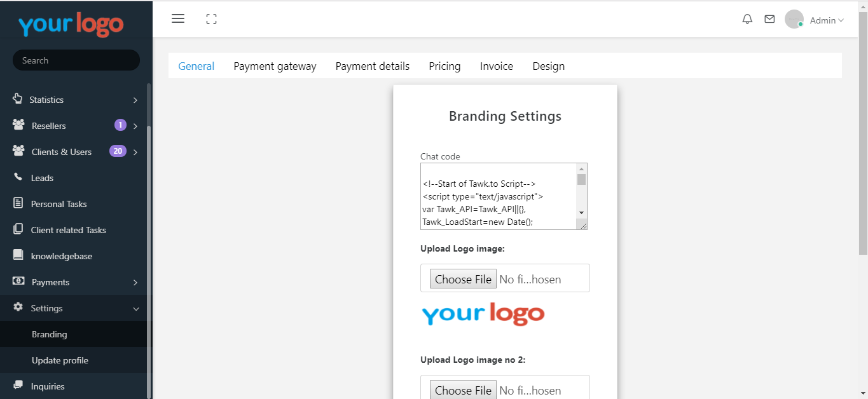Click the Chat code scroll-down arrow

(x=581, y=212)
